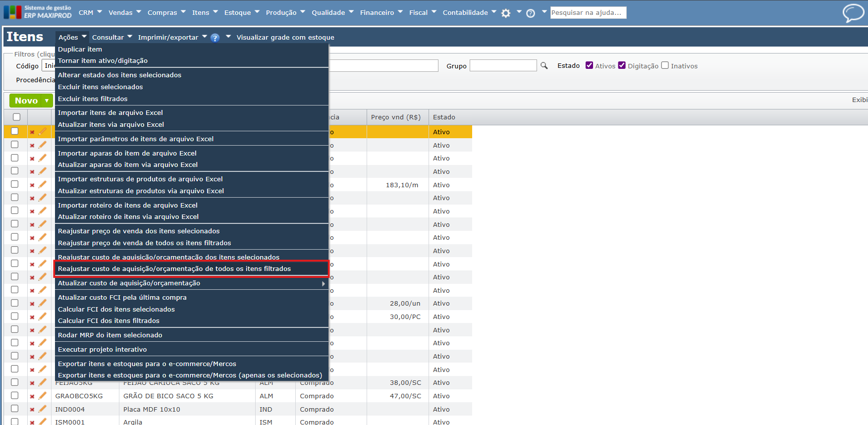Viewport: 868px width, 425px height.
Task: Click the red delete X on GRAOBCO5KG row
Action: click(x=32, y=396)
